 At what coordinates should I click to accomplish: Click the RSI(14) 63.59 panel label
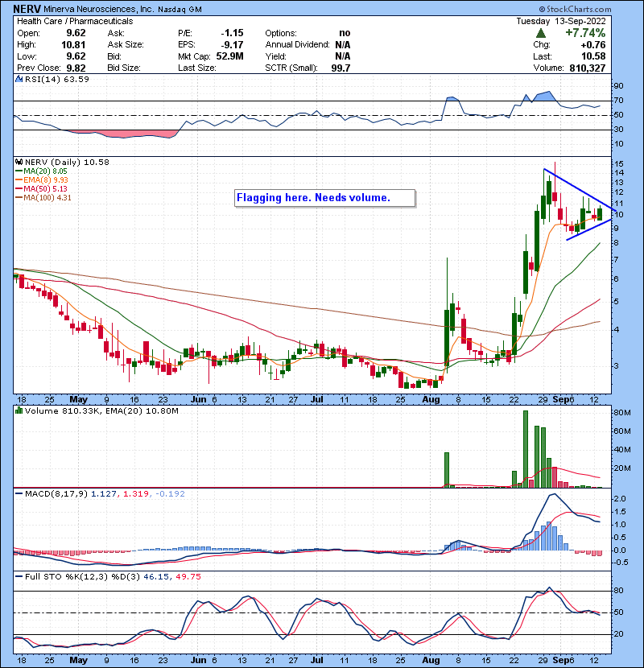pyautogui.click(x=57, y=79)
